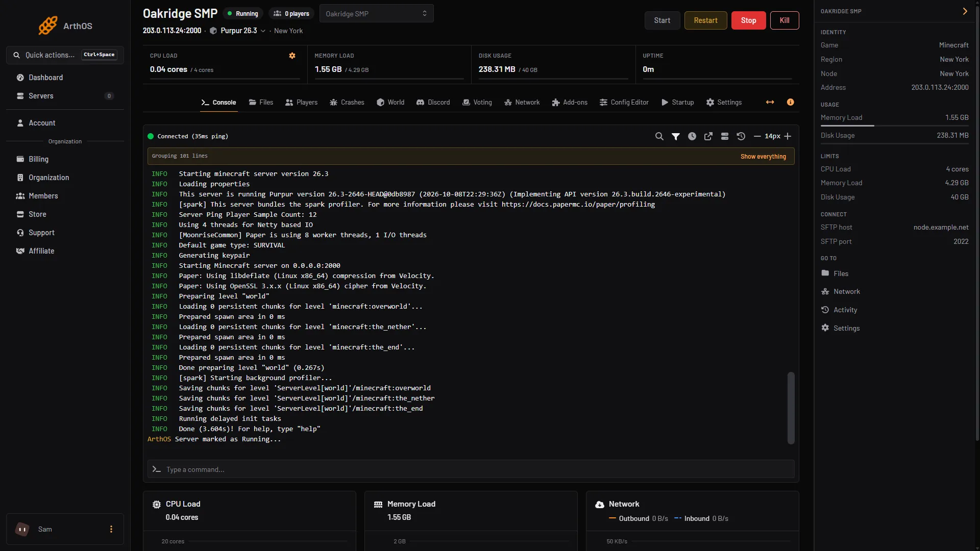
Task: Go to Activity in right panel
Action: tap(839, 310)
